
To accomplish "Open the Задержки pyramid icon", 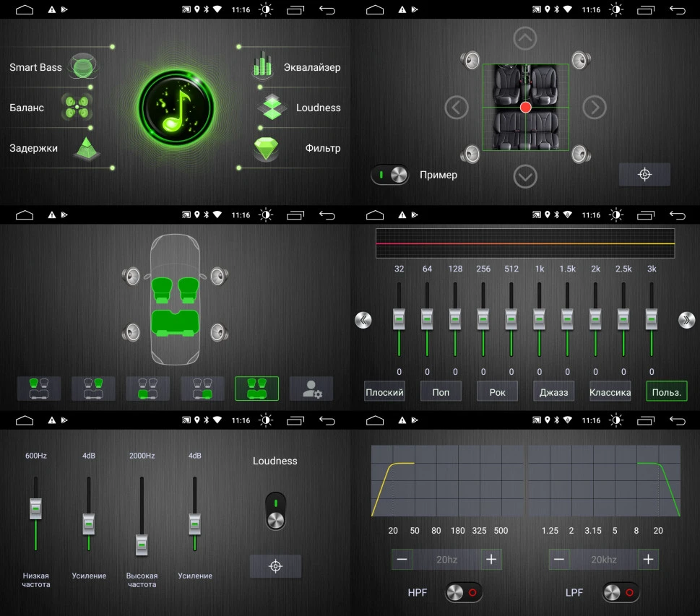I will [86, 148].
